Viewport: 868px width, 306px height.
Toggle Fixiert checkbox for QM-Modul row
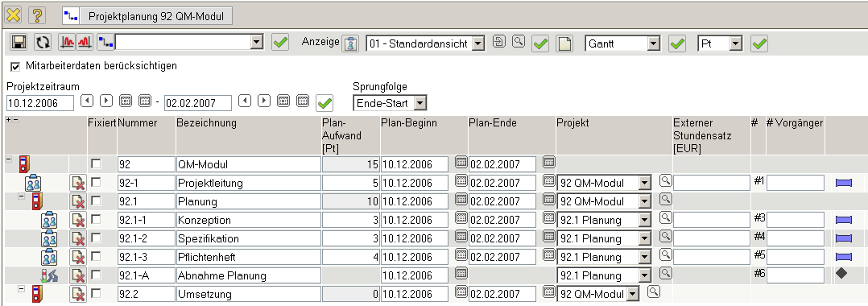[97, 163]
